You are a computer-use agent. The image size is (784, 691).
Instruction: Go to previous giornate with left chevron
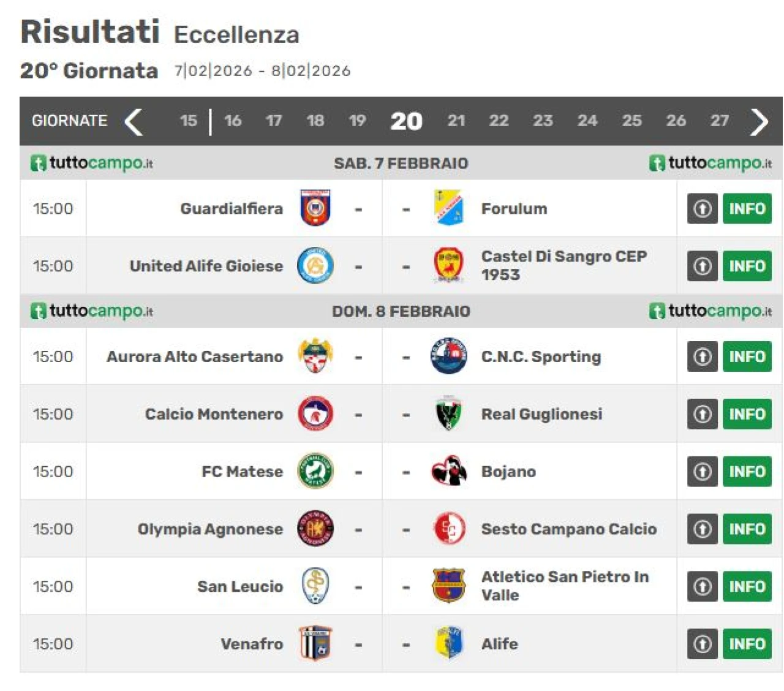click(134, 121)
